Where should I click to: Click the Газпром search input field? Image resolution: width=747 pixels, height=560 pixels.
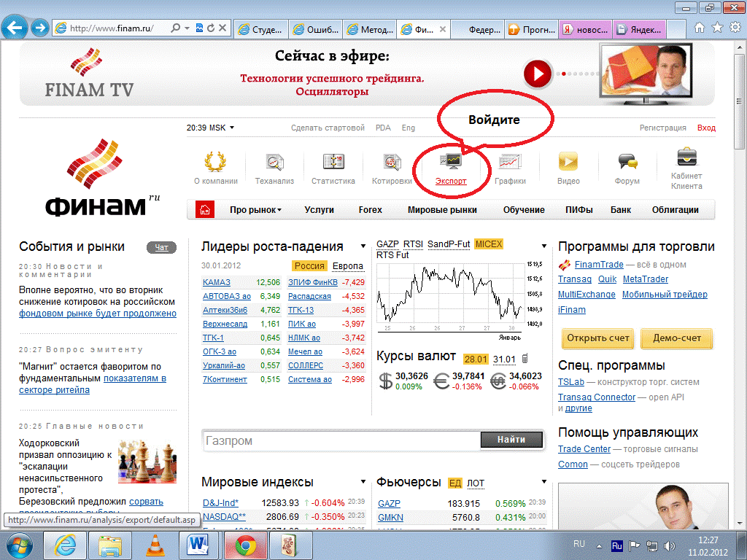click(x=341, y=440)
